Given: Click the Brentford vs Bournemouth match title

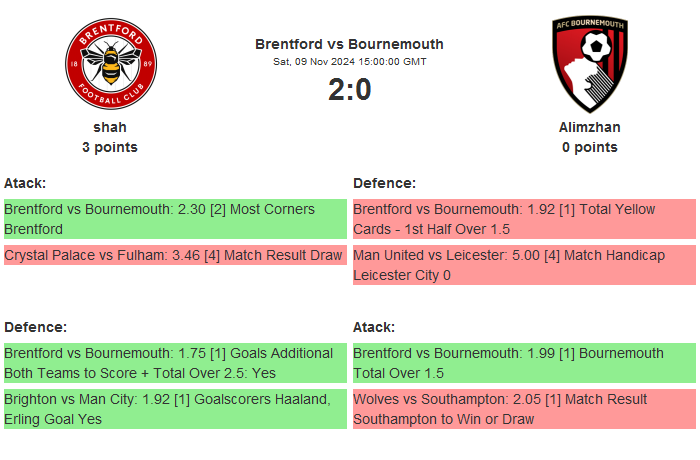Looking at the screenshot, I should (x=349, y=44).
